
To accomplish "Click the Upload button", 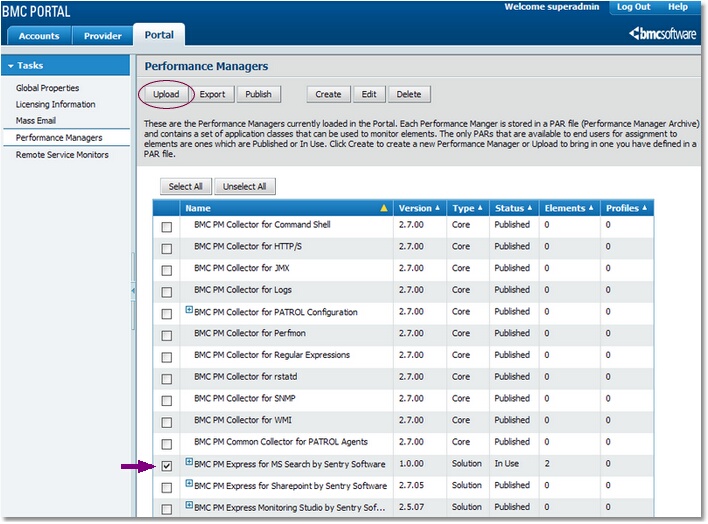I will [x=166, y=94].
